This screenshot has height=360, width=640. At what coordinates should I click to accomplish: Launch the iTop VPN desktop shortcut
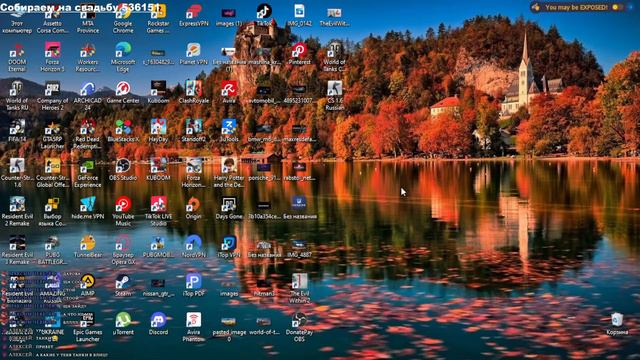(229, 247)
